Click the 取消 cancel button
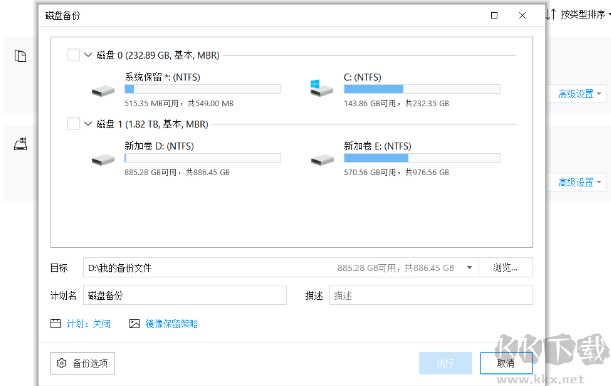The height and width of the screenshot is (386, 611). point(506,363)
